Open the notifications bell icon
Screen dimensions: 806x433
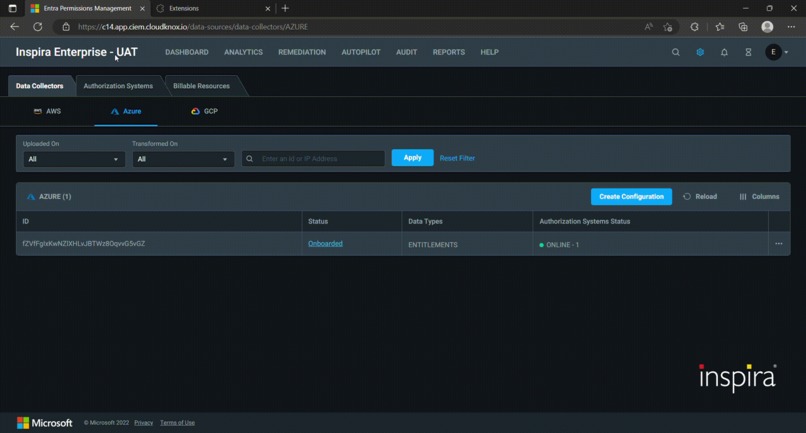click(724, 52)
